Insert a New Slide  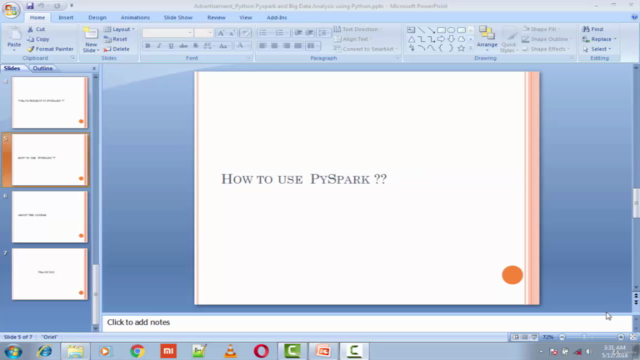click(x=91, y=39)
